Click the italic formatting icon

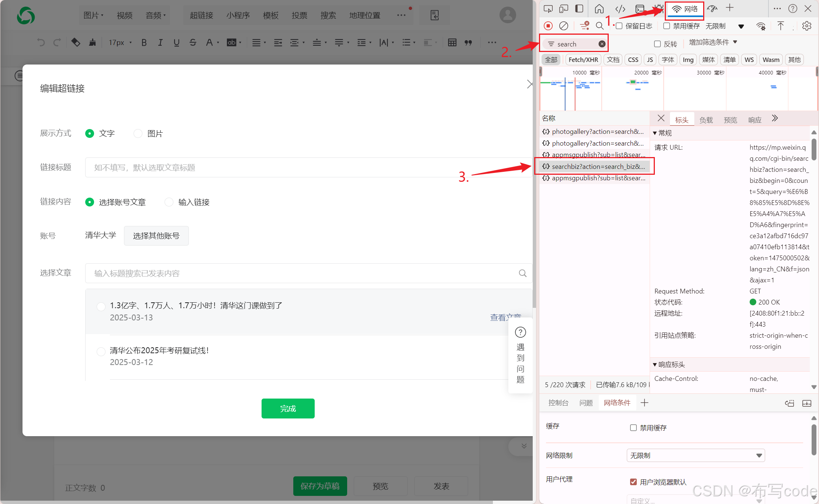coord(160,43)
